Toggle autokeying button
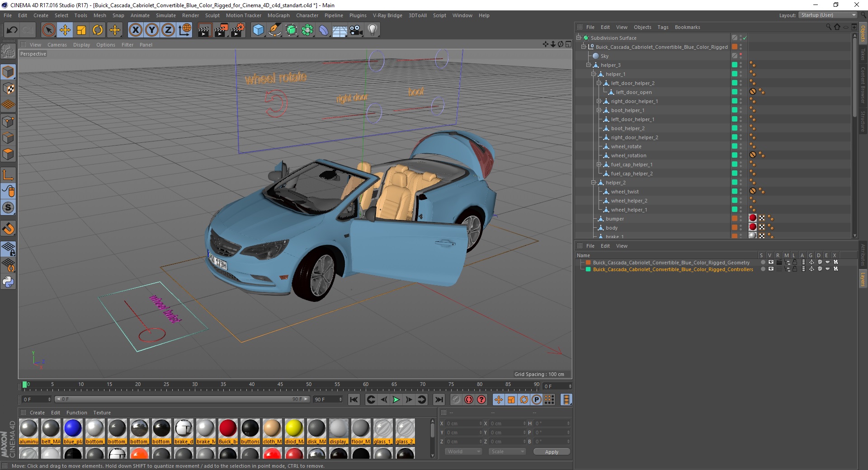 tap(469, 399)
